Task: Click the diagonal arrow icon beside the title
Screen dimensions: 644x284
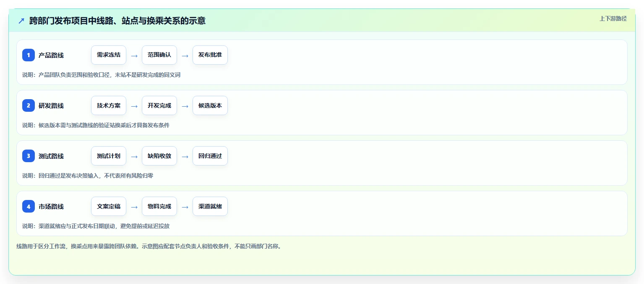Action: 21,21
